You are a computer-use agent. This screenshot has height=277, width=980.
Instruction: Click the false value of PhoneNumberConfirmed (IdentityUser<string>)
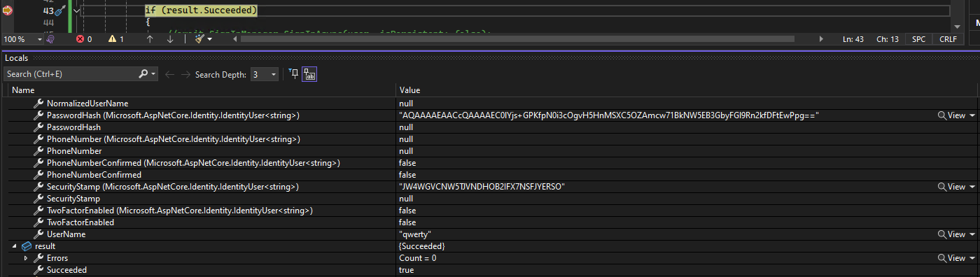pos(407,163)
